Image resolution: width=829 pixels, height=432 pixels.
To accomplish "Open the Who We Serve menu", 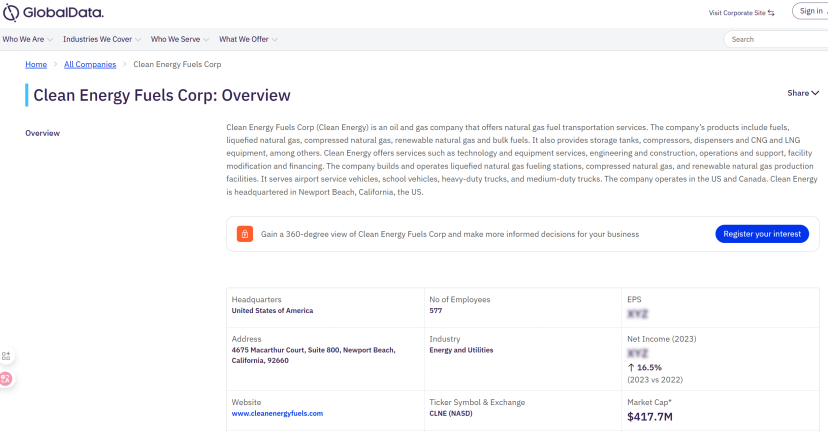I will coord(180,40).
